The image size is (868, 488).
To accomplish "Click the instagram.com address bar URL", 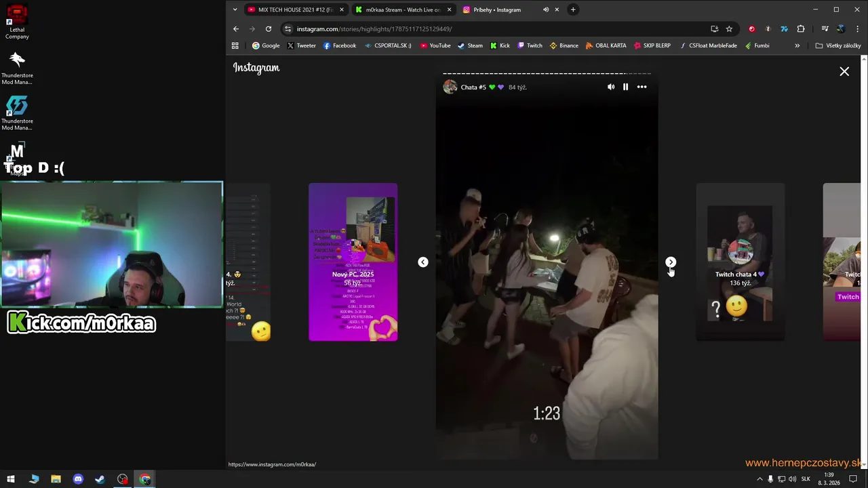I will tap(374, 28).
